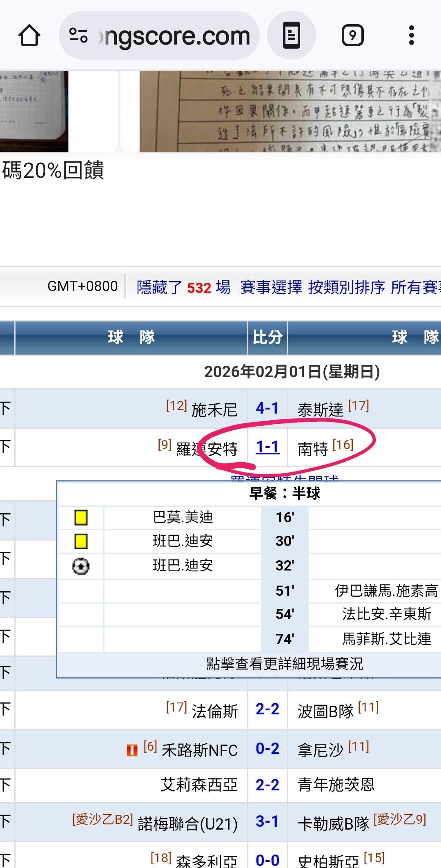Tap 點擊查看更詳細現場賽況 in the popup
The width and height of the screenshot is (441, 868).
[285, 664]
